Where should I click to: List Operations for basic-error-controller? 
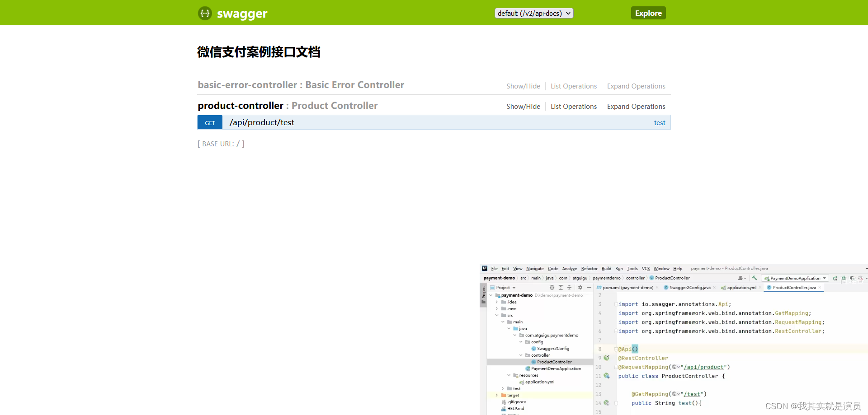click(574, 86)
